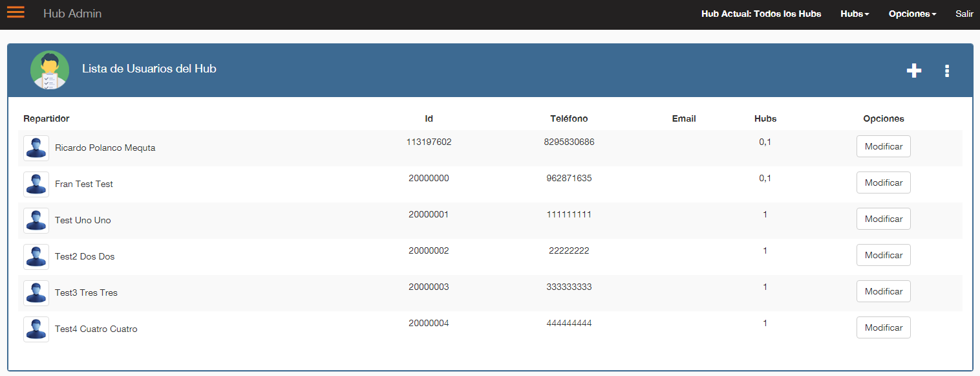980x376 pixels.
Task: Edit user Test2 Dos Dos
Action: [x=884, y=255]
